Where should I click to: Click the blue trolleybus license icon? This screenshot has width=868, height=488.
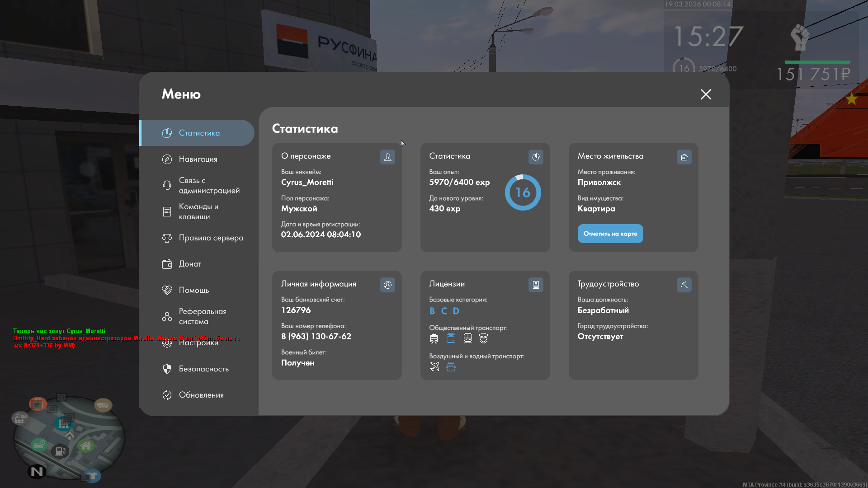(451, 338)
